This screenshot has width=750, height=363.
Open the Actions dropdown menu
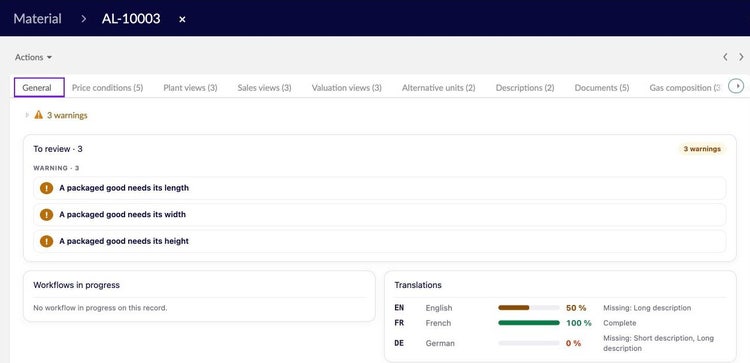(x=33, y=57)
